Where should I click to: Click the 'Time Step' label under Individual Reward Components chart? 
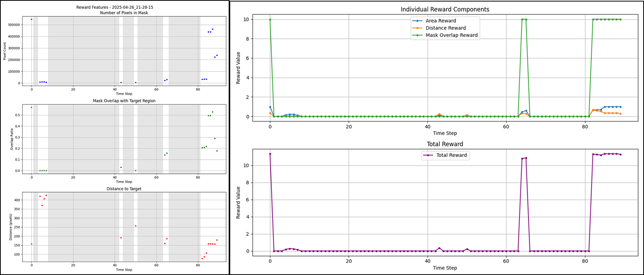pos(445,133)
